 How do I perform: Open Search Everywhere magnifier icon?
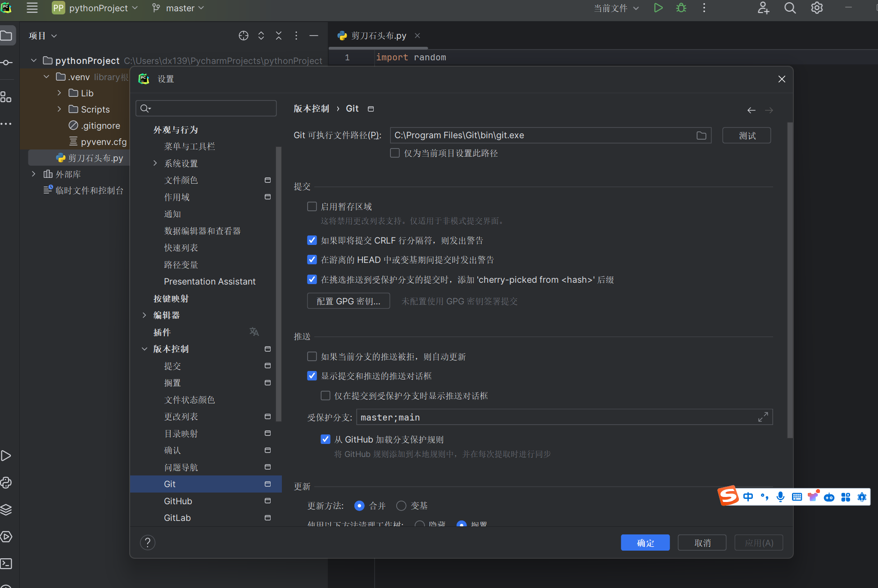tap(790, 8)
